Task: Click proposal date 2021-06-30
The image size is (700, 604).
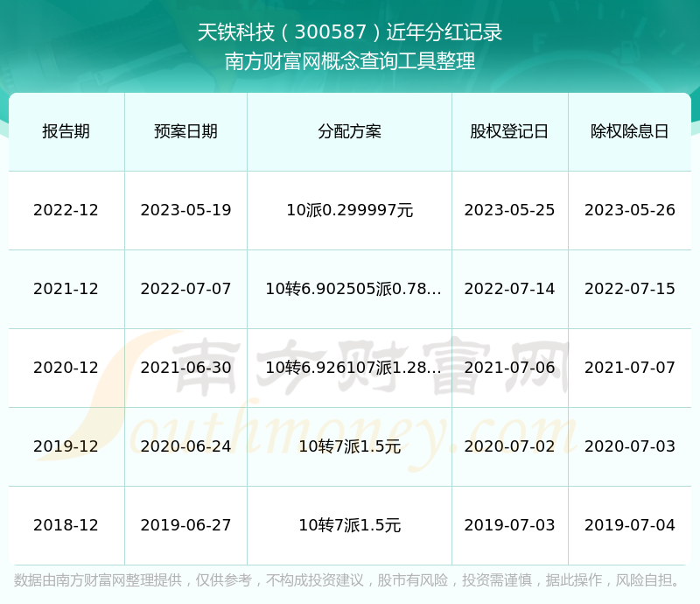Action: coord(185,368)
